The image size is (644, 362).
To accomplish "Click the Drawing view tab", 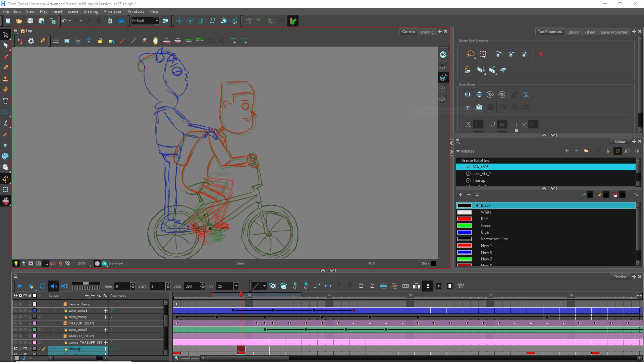I will point(426,32).
